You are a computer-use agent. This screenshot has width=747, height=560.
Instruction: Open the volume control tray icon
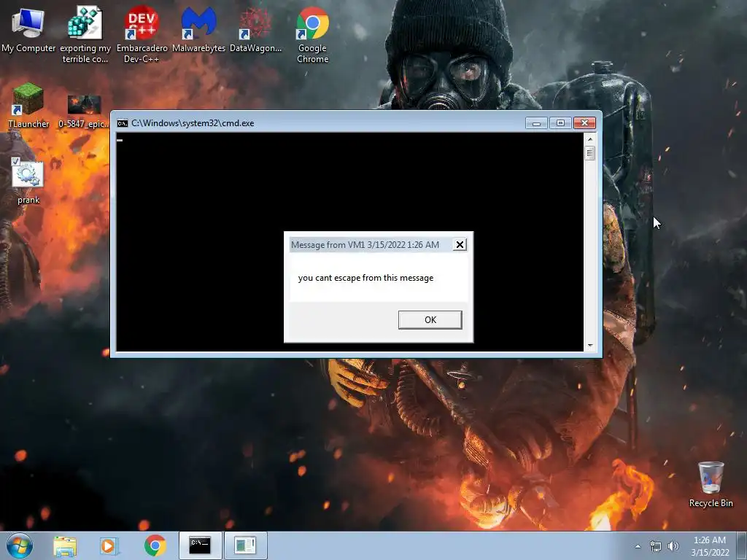point(673,546)
